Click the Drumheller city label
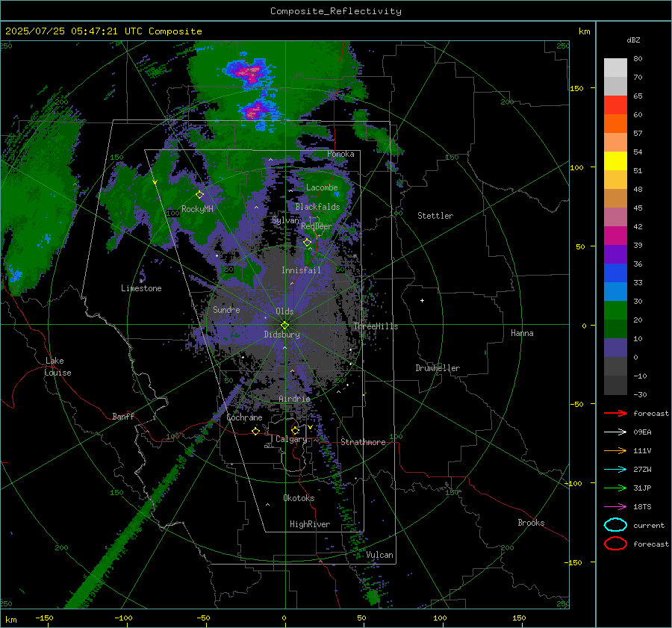Screen dimensions: 672x628 pos(438,368)
